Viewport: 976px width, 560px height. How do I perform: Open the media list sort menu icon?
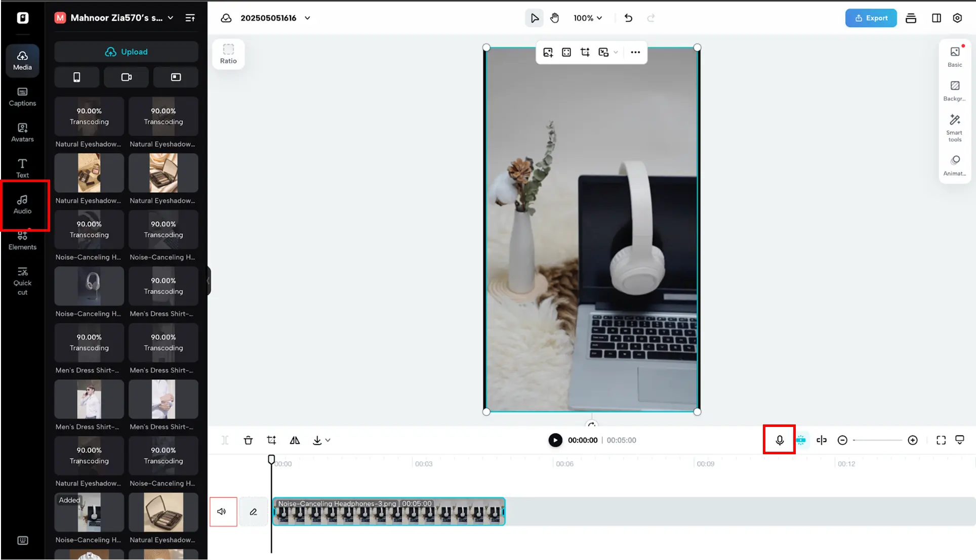[x=190, y=18]
